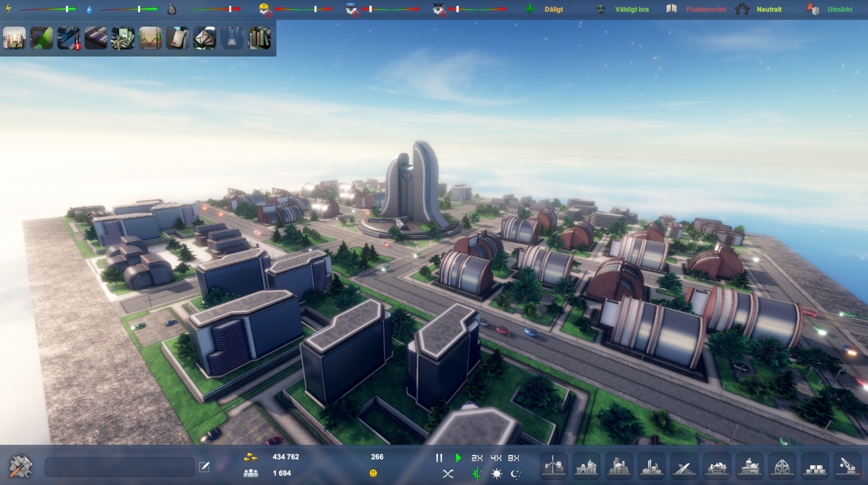Open the research flask icon

(x=232, y=38)
